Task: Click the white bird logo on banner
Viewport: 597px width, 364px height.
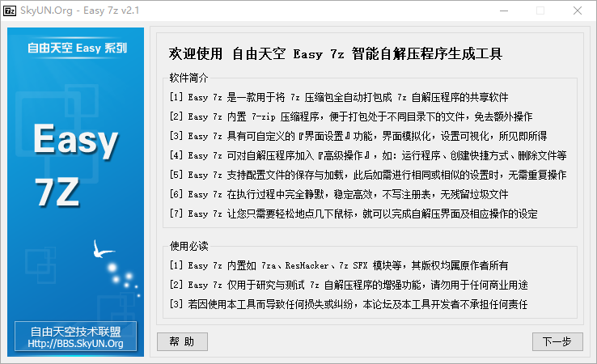Action: coord(103,248)
